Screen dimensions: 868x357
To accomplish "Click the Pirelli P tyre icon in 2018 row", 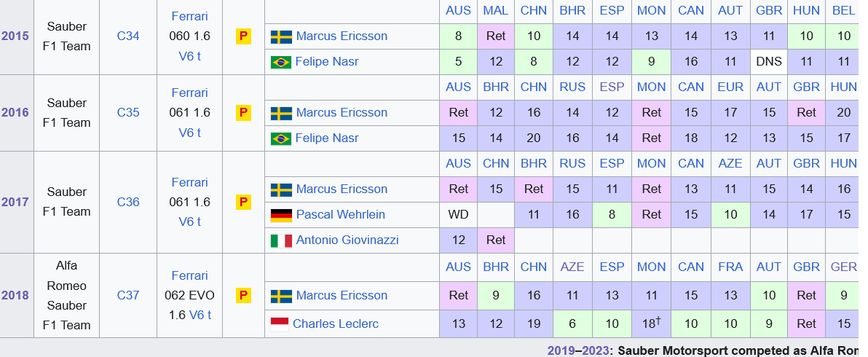I will (243, 296).
